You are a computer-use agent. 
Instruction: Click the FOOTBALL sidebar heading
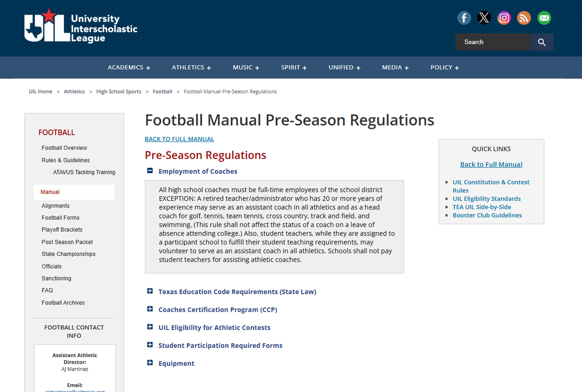coord(57,132)
